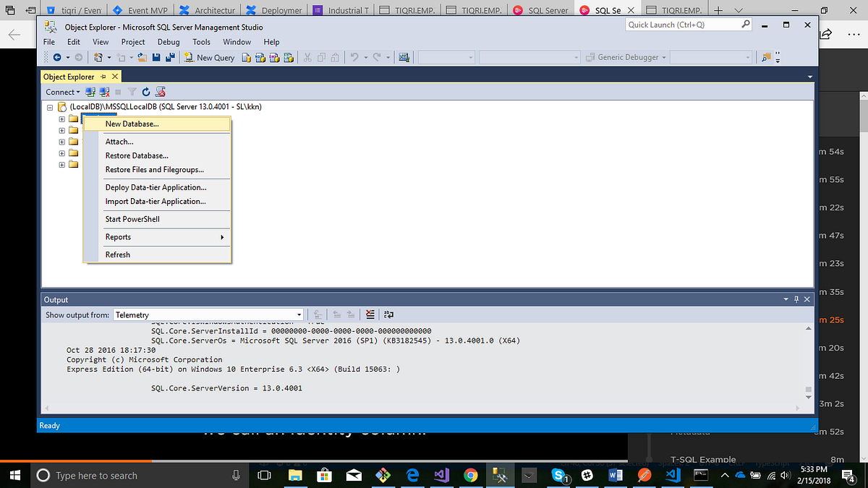The image size is (868, 488).
Task: Click the New Query button
Action: [210, 57]
